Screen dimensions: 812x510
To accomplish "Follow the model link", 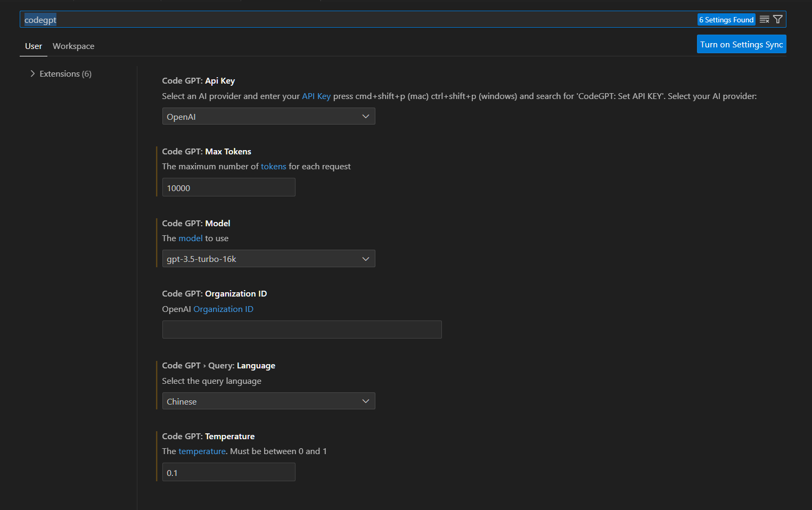I will [x=191, y=238].
